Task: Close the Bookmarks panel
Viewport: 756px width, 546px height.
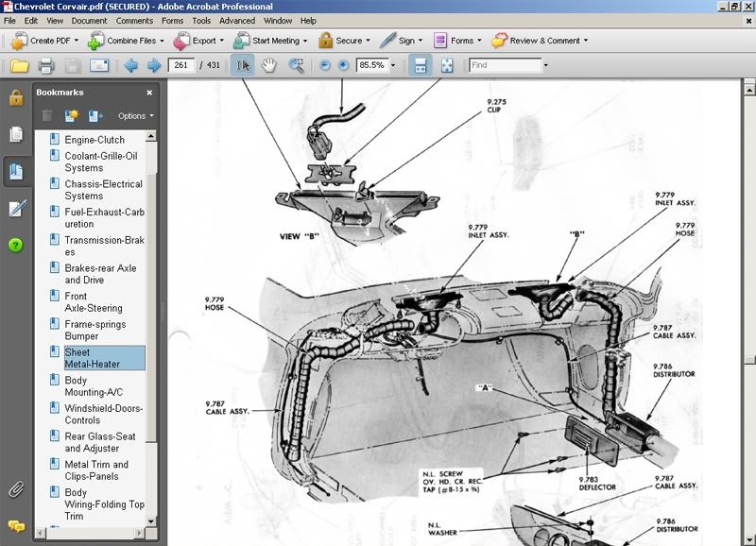Action: pos(149,93)
